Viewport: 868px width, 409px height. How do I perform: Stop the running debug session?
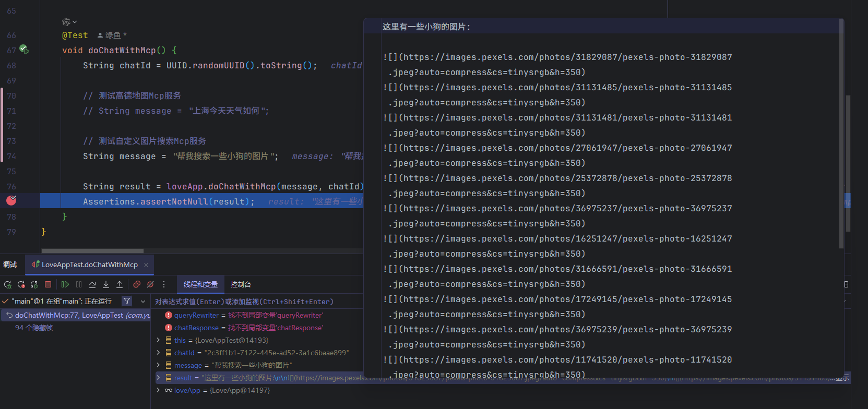coord(48,284)
